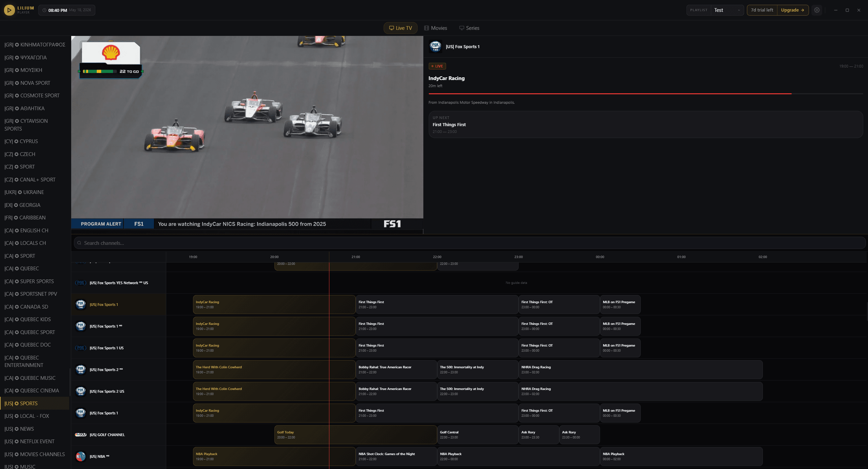Click the Fox Sports 1 HD channel logo
Image resolution: width=868 pixels, height=469 pixels.
pos(81,326)
